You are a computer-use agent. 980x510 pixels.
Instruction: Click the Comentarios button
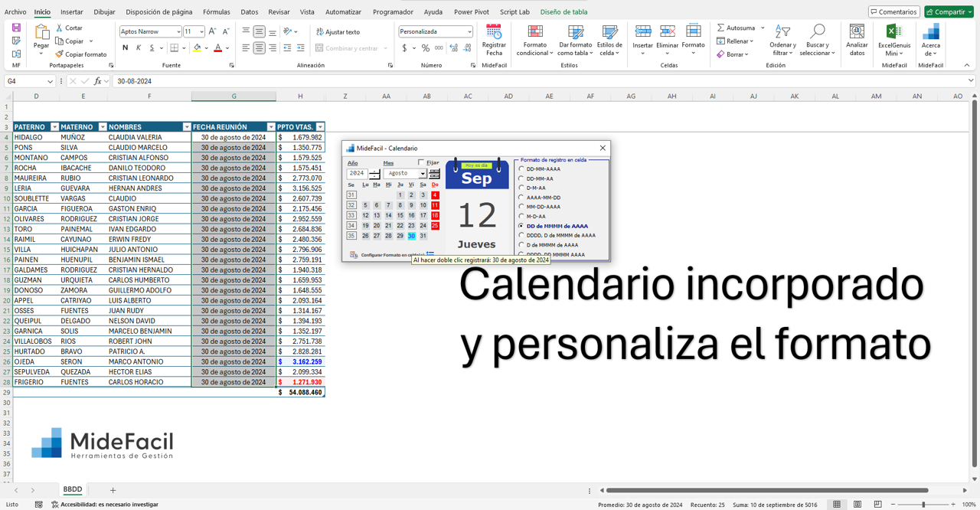pyautogui.click(x=894, y=11)
